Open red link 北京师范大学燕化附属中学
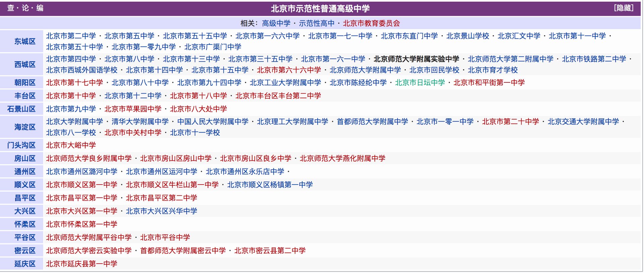644x274 pixels. tap(342, 158)
